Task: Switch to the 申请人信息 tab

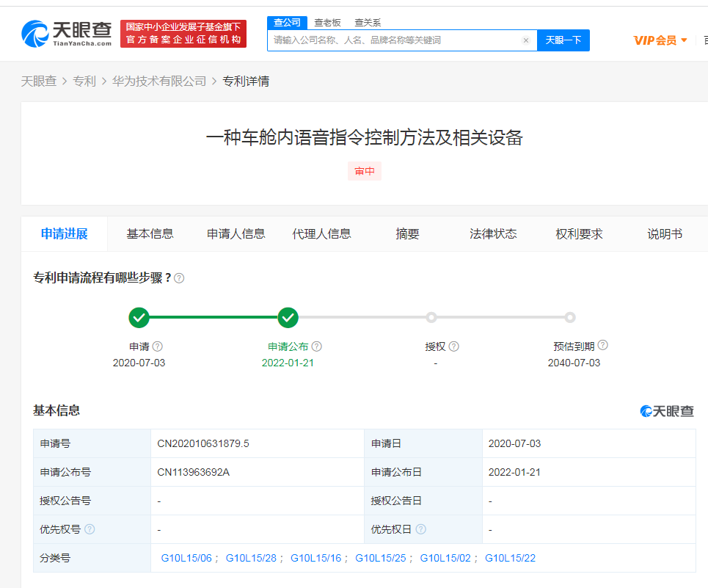Action: click(236, 234)
